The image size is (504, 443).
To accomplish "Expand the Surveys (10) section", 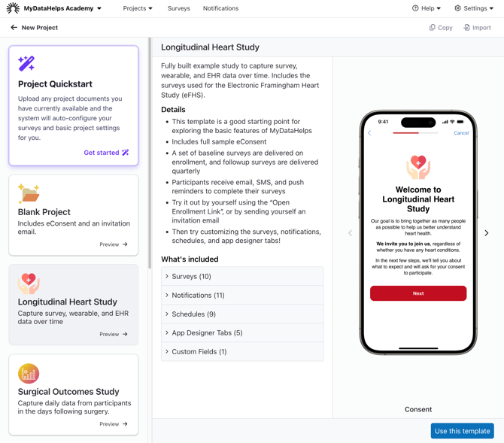I will pyautogui.click(x=242, y=277).
